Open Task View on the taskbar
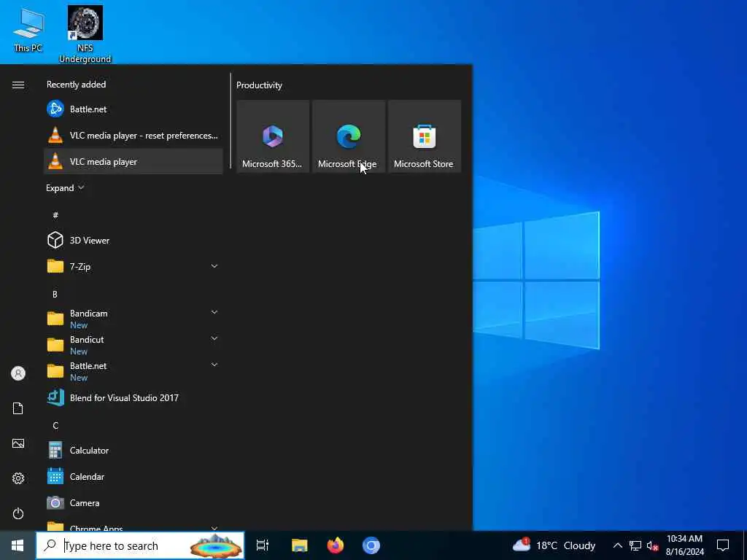This screenshot has width=747, height=560. click(263, 545)
